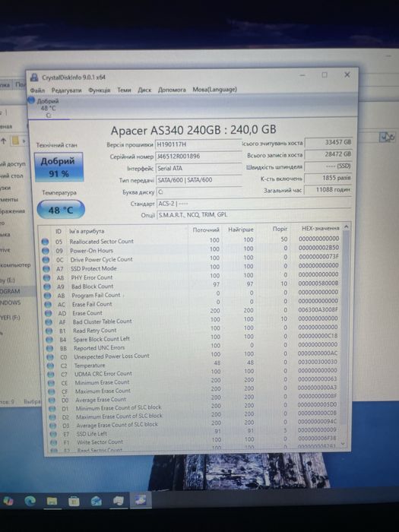Click status icon of Reallocated Sector Count row
This screenshot has width=399, height=532.
point(45,242)
